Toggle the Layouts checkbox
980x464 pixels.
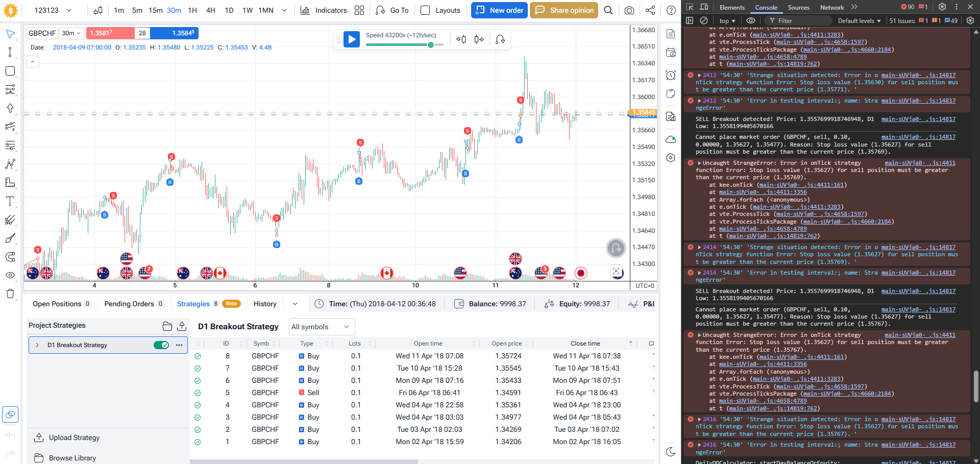tap(425, 10)
